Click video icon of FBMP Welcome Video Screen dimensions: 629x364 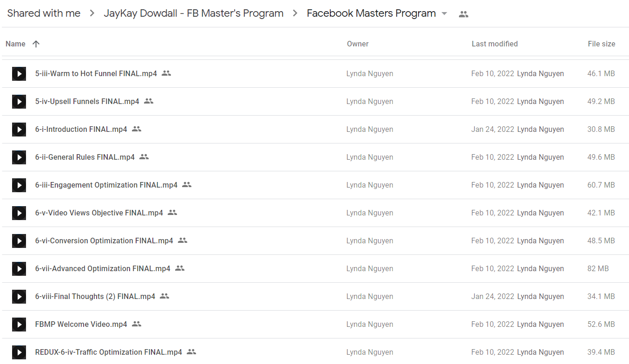click(19, 324)
